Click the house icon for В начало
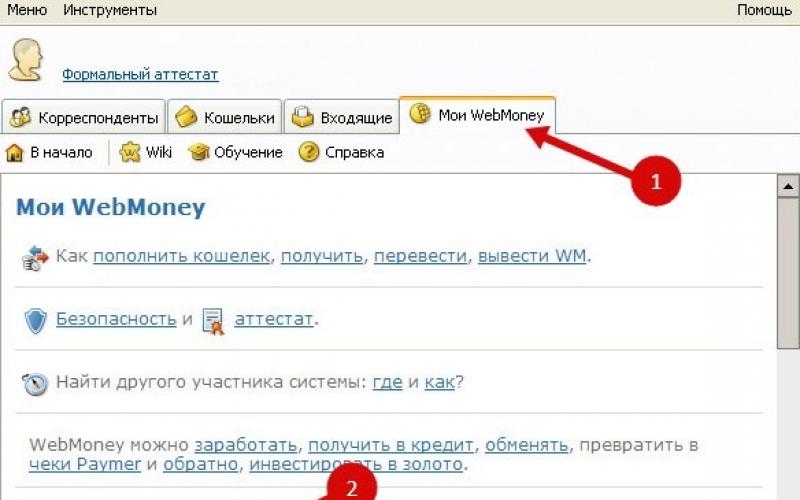800x500 pixels. pyautogui.click(x=15, y=153)
